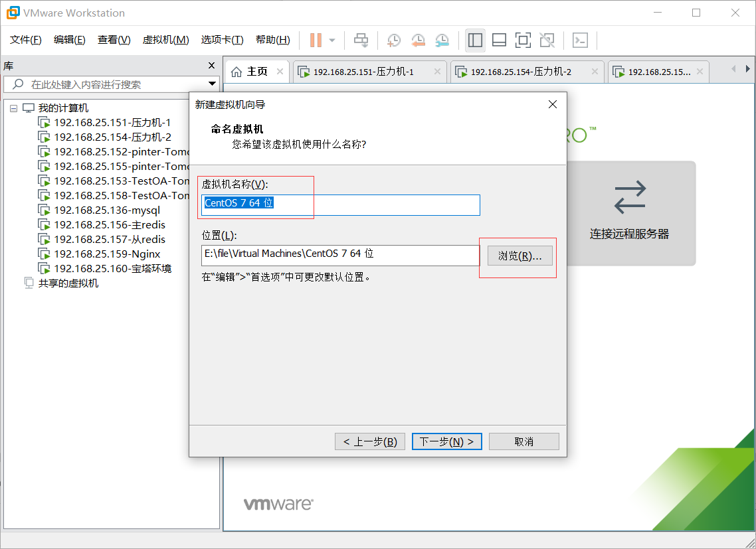Close the 库 library panel
The width and height of the screenshot is (756, 549).
click(x=211, y=66)
